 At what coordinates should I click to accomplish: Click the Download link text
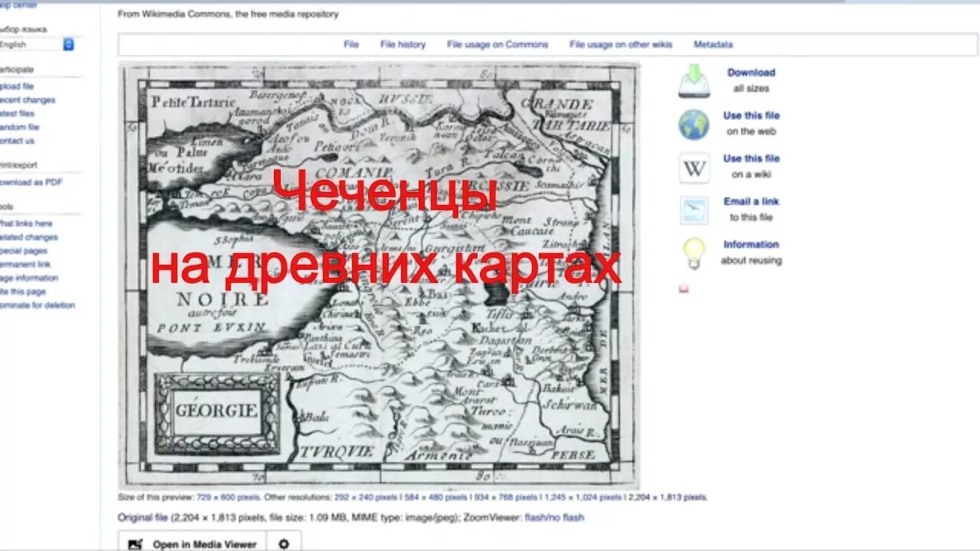[x=751, y=73]
